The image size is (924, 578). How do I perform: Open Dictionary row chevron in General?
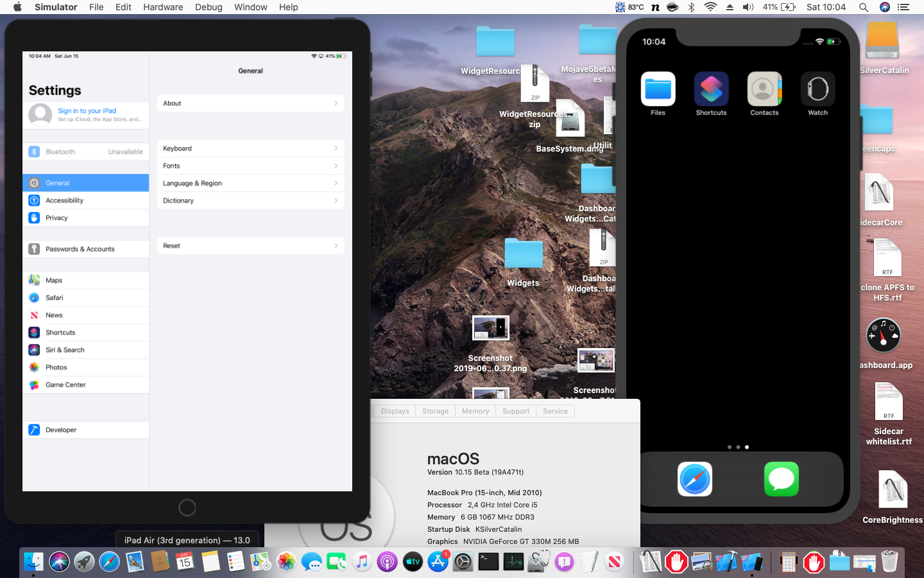point(336,200)
